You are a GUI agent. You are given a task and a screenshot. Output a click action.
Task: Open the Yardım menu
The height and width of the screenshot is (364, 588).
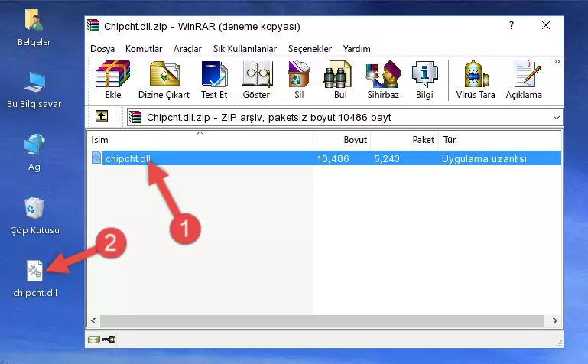[x=356, y=49]
